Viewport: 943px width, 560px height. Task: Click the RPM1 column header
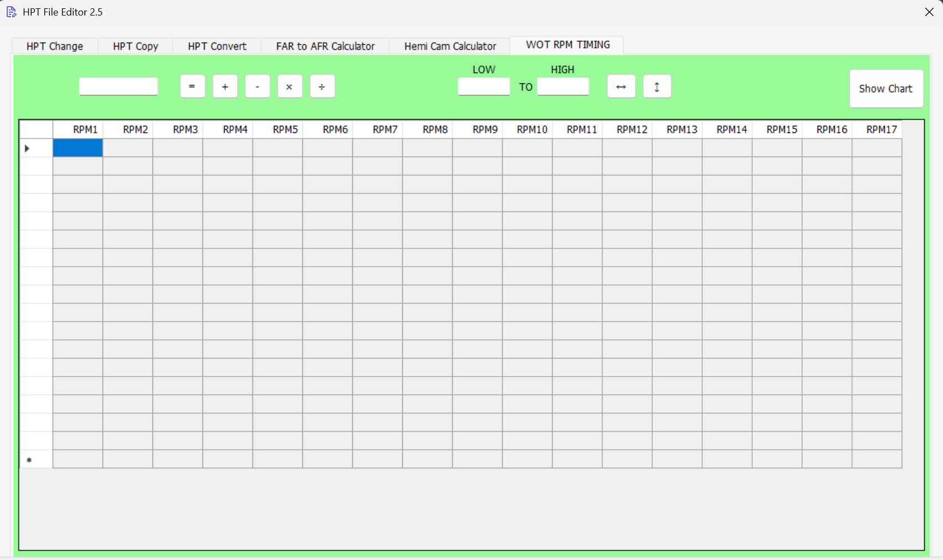pos(78,129)
